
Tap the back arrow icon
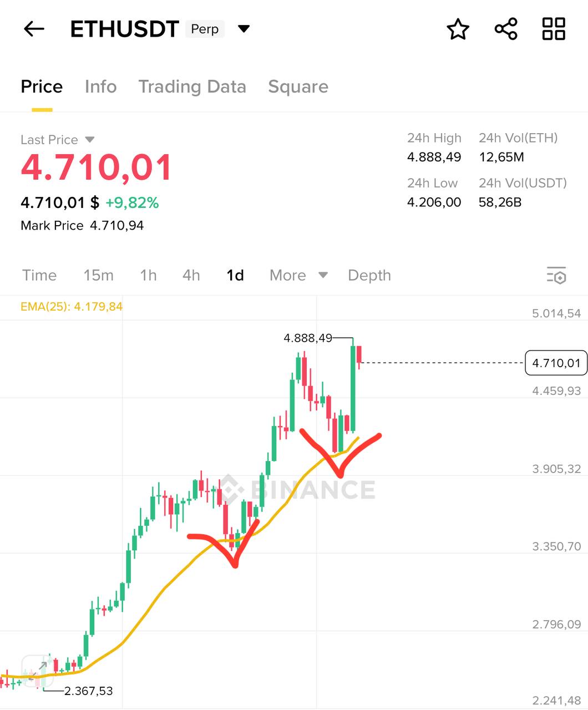point(34,29)
